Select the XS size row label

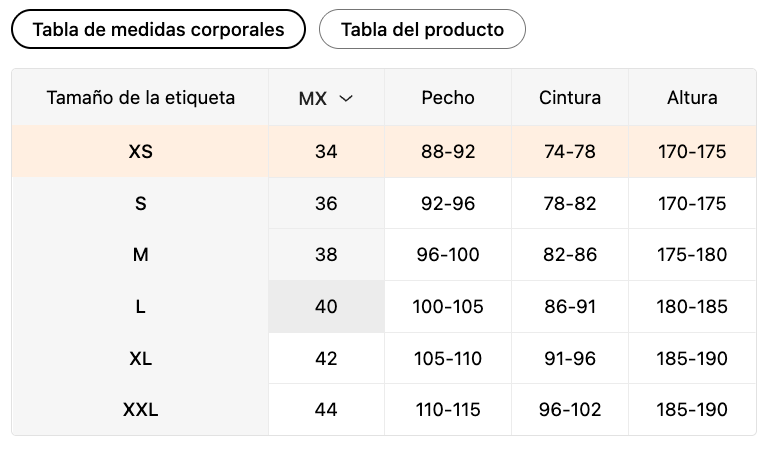(x=140, y=152)
